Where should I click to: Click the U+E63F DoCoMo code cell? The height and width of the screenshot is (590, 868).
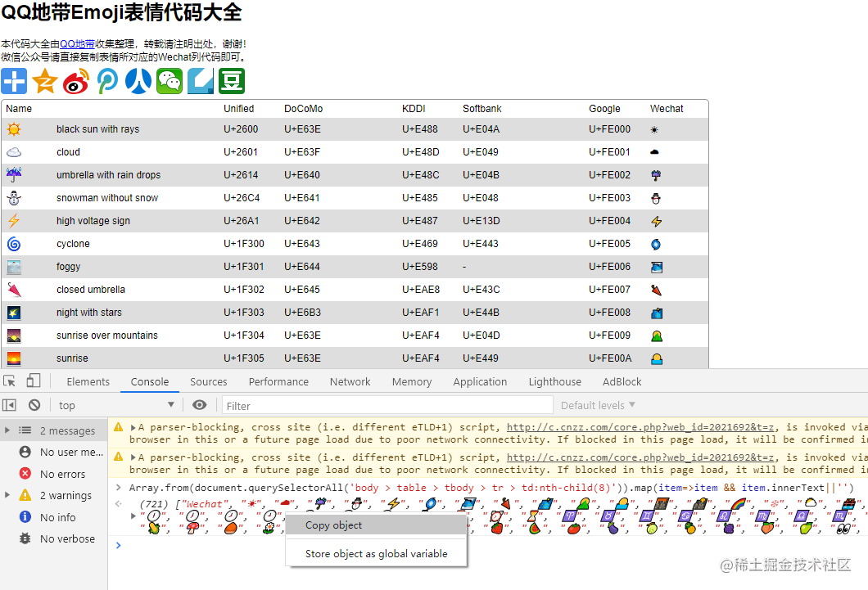point(302,152)
